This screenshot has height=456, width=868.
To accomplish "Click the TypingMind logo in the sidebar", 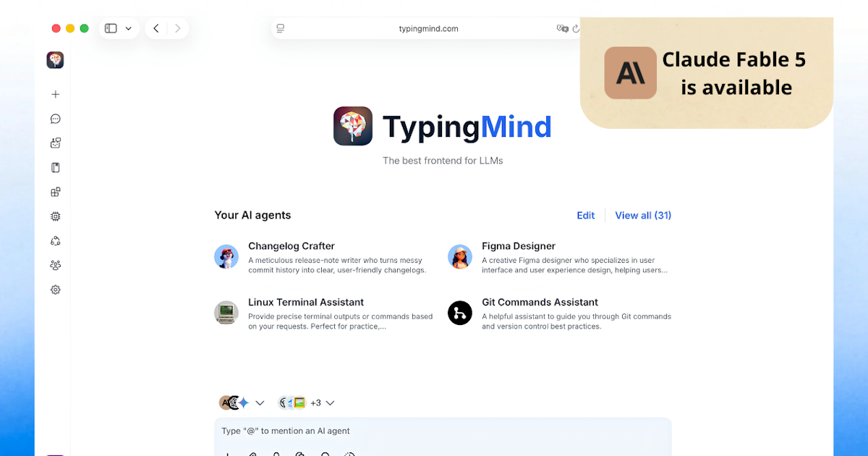I will pos(55,60).
